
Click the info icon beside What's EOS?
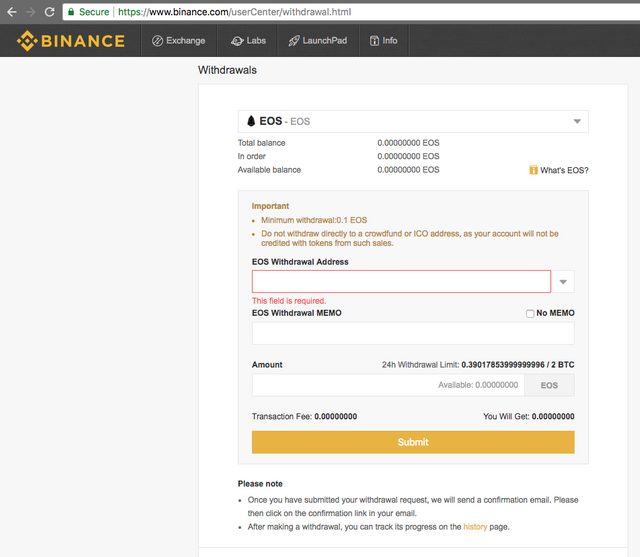pyautogui.click(x=533, y=170)
